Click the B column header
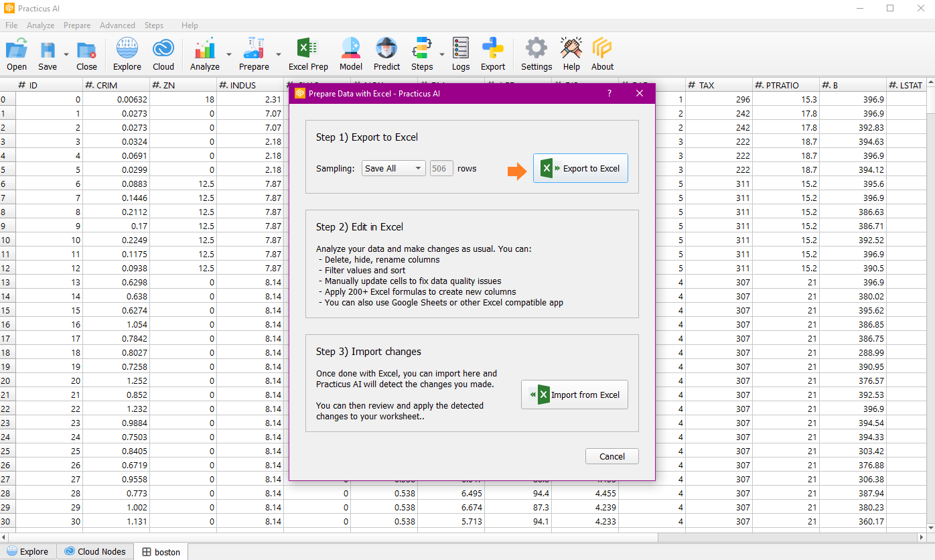 (x=853, y=85)
